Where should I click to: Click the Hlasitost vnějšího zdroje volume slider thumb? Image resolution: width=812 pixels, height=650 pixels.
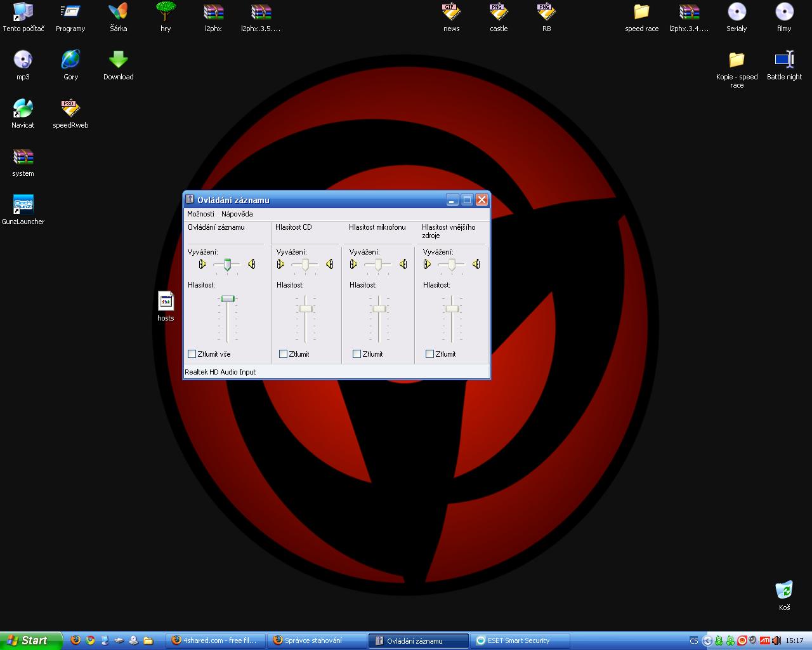pyautogui.click(x=452, y=308)
